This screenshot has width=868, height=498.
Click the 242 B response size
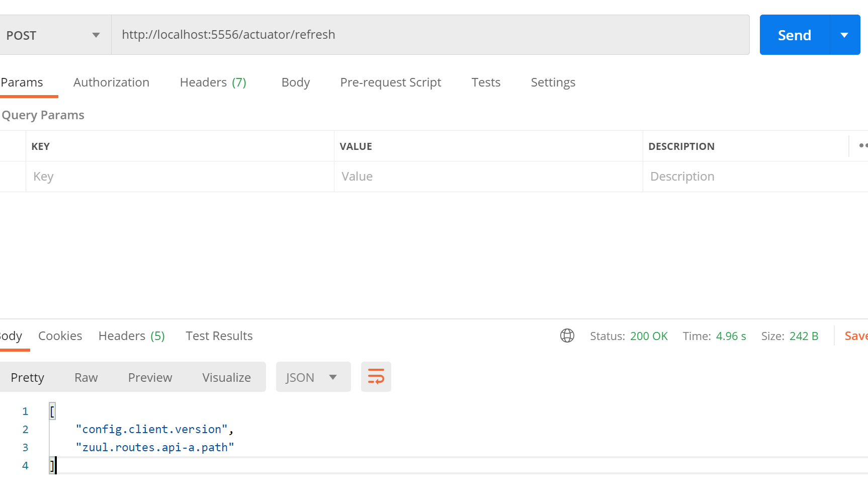click(x=804, y=336)
